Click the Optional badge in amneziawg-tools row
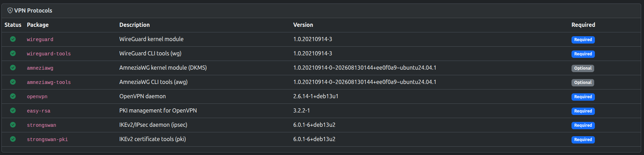Viewport: 644px width, 155px height. tap(583, 83)
